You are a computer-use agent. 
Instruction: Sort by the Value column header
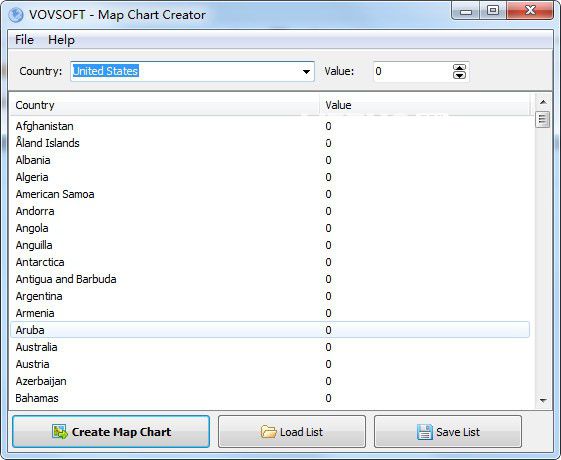pyautogui.click(x=425, y=105)
